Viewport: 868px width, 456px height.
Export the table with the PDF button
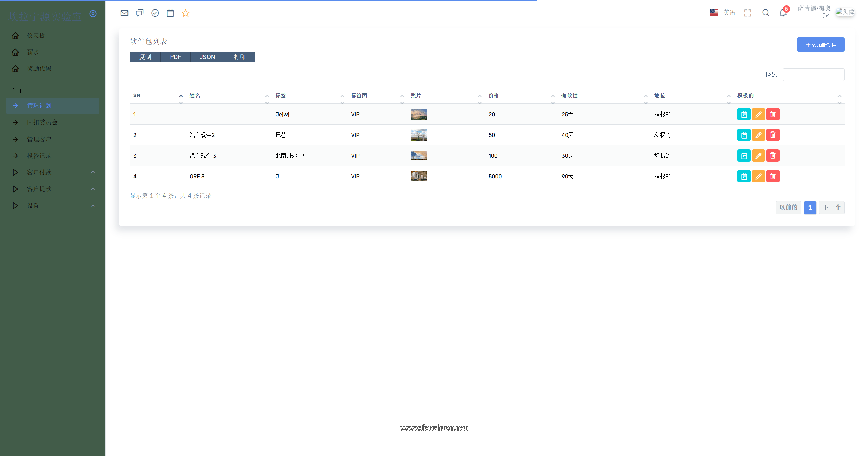click(175, 57)
